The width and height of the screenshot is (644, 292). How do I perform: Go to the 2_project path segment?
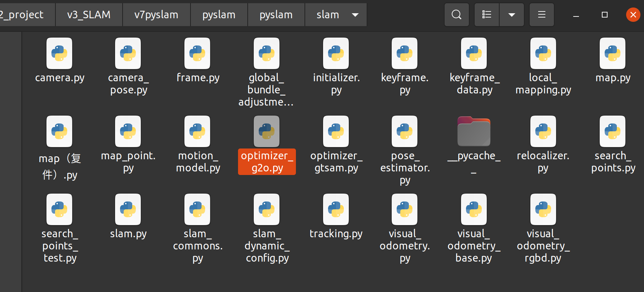27,15
